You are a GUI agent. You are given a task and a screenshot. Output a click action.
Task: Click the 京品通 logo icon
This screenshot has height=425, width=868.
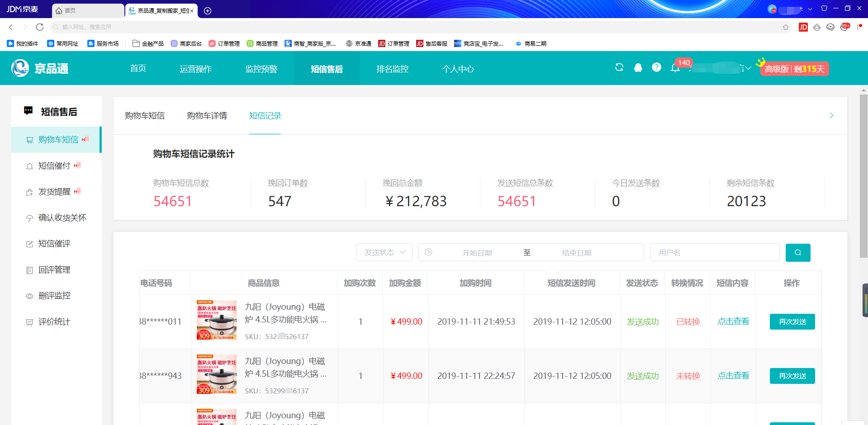[20, 68]
